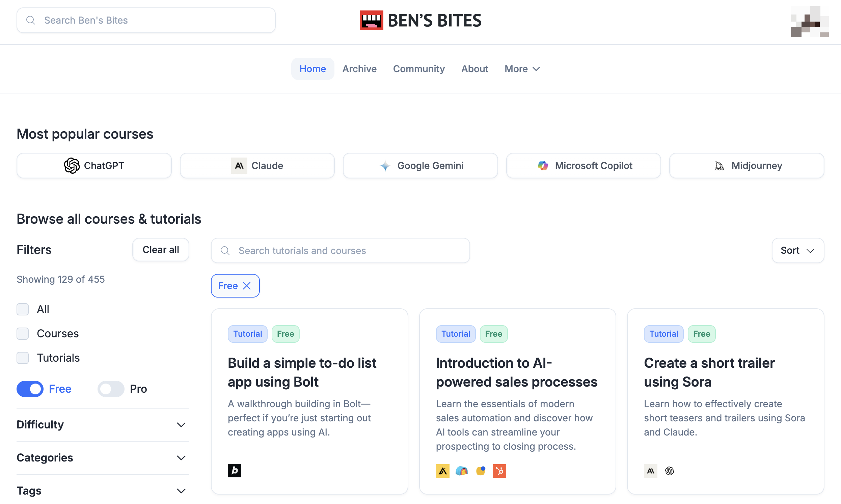
Task: Click the yellow triangle tool icon on sales card
Action: 442,471
